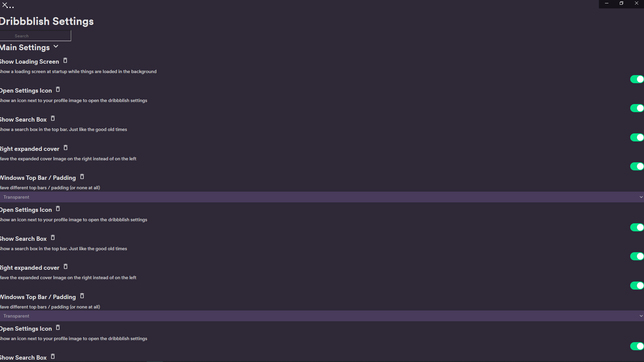Turn off the first Show Search Box switch

point(637,137)
